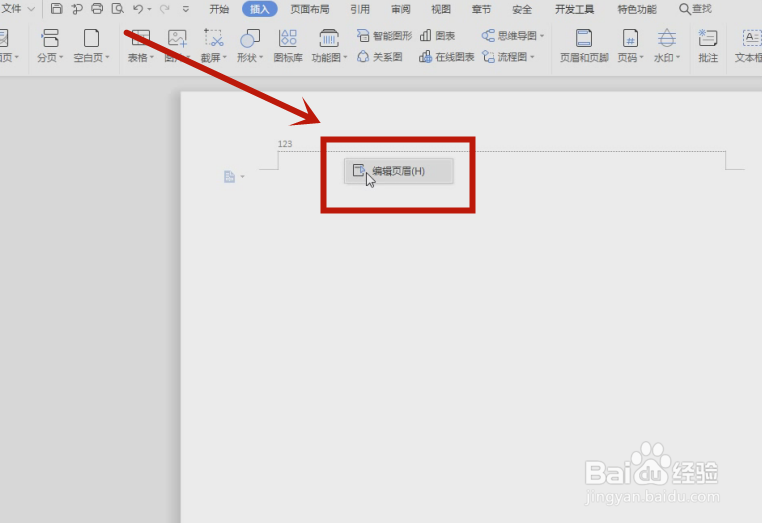Insert a table with 表格 icon
This screenshot has height=523, width=762.
(x=141, y=38)
